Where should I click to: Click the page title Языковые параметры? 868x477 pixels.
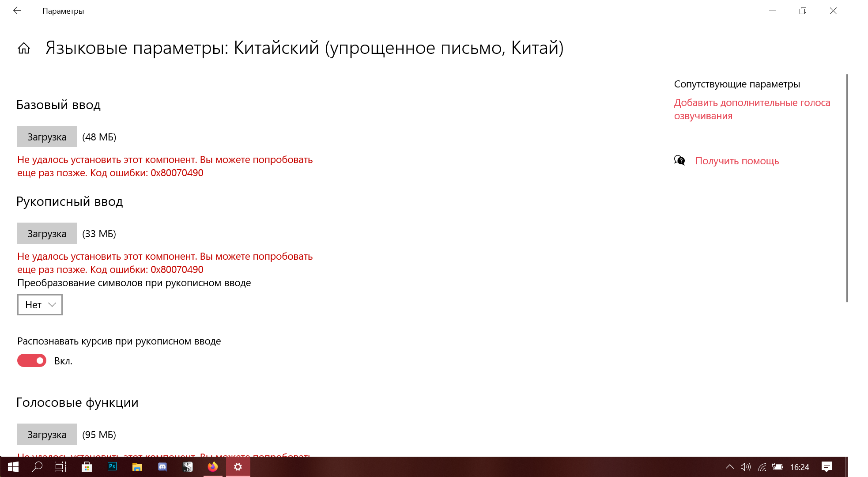(x=305, y=48)
